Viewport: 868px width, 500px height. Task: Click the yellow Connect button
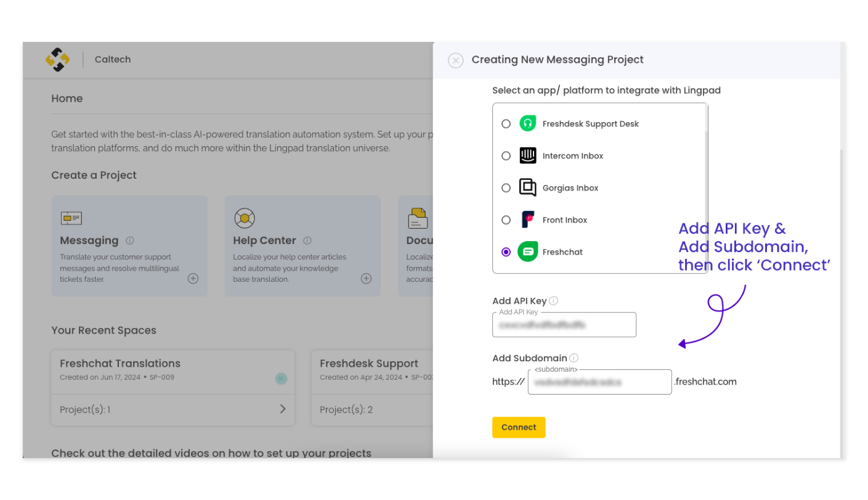tap(519, 427)
